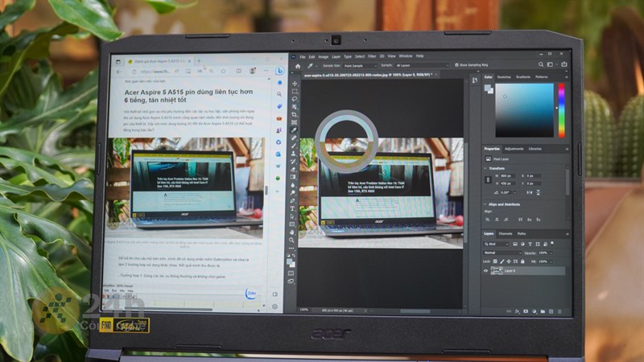
Task: Collapse the Align and Distribute section
Action: tap(485, 204)
